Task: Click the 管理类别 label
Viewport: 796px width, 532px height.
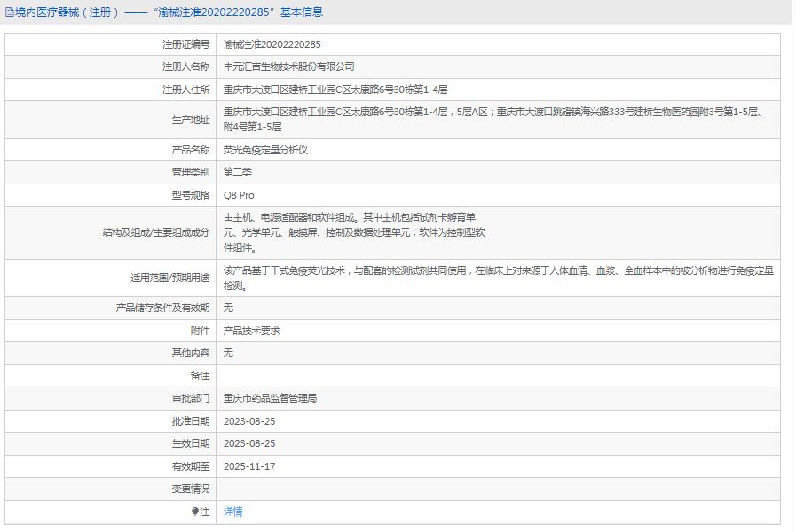Action: click(x=191, y=172)
